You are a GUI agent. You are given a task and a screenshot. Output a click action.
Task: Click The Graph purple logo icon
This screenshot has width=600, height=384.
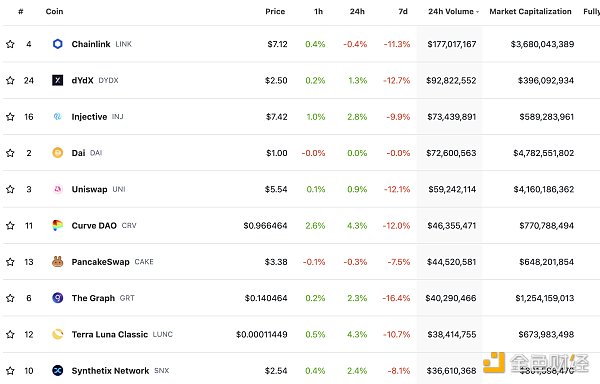[x=57, y=298]
